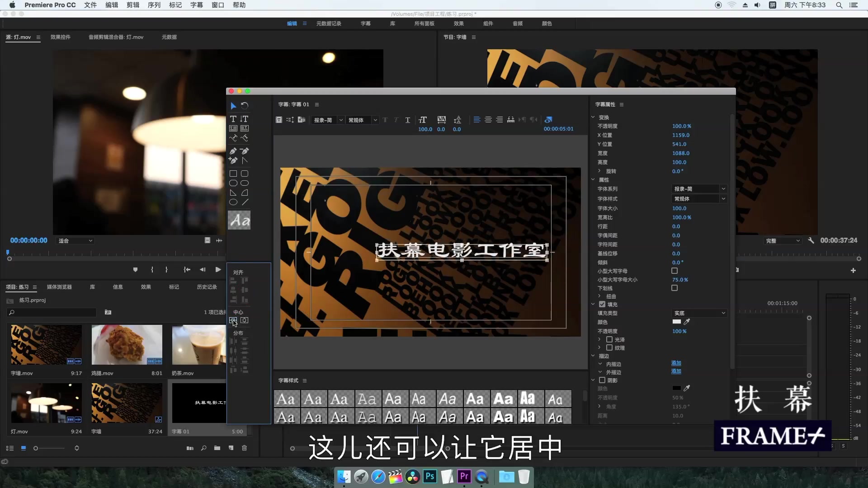Open the 字幕 menu in menu bar

pos(197,5)
